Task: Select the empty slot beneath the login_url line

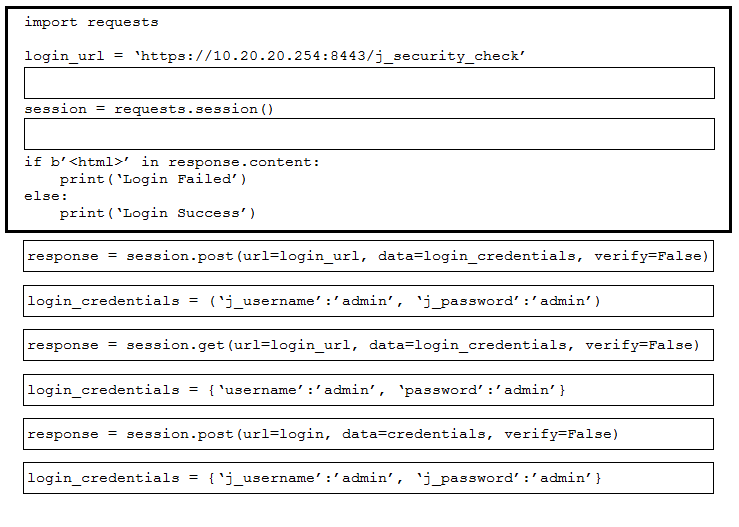Action: [369, 83]
